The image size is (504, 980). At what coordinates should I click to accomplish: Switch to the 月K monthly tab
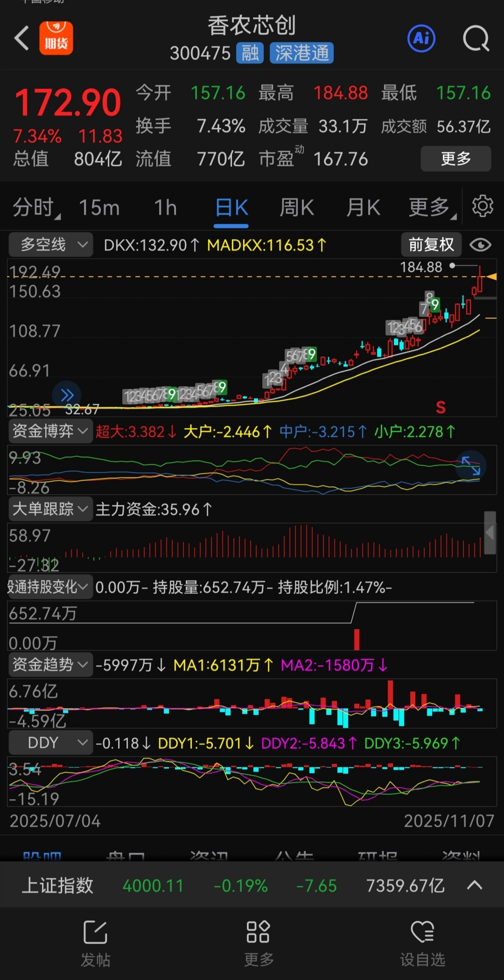363,207
